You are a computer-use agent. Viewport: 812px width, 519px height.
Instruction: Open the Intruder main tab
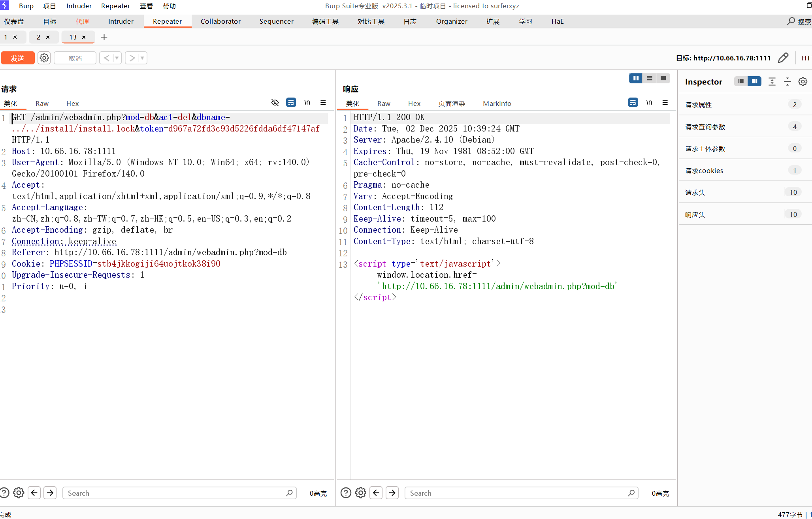[x=121, y=21]
